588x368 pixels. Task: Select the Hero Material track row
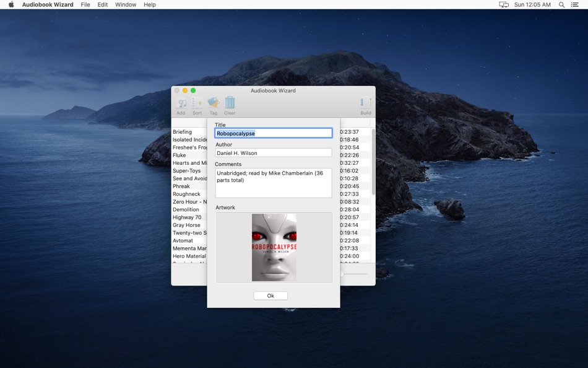coord(189,256)
